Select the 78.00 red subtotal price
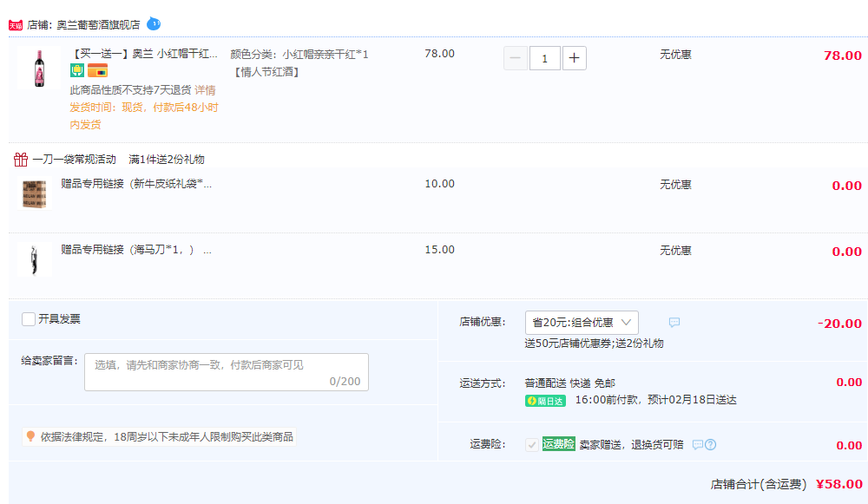The width and height of the screenshot is (868, 504). (843, 56)
